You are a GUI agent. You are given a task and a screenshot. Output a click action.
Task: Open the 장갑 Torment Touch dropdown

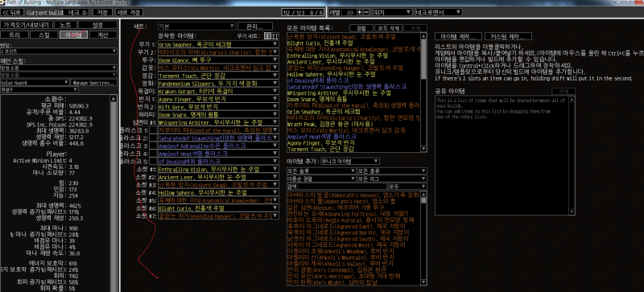pyautogui.click(x=218, y=76)
